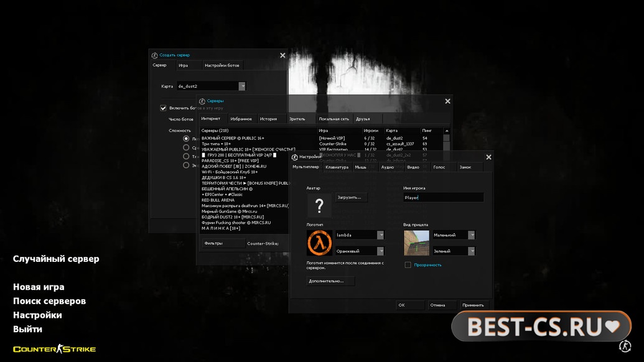Sort servers by the Карта column header
The width and height of the screenshot is (644, 362).
[402, 131]
